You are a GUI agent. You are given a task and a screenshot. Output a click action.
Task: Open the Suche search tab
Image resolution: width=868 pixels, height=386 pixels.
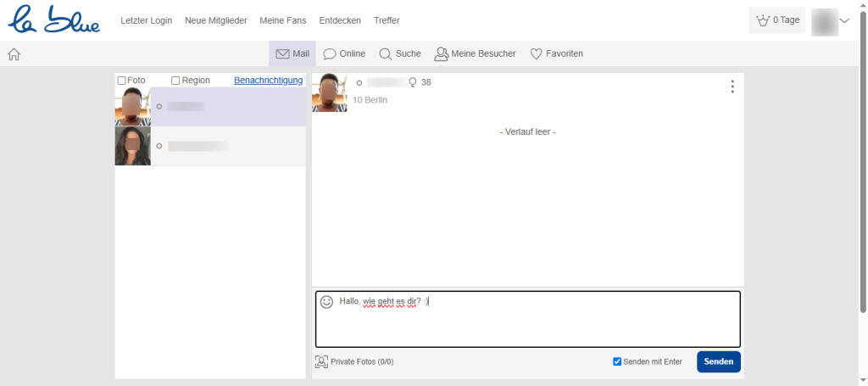point(400,53)
